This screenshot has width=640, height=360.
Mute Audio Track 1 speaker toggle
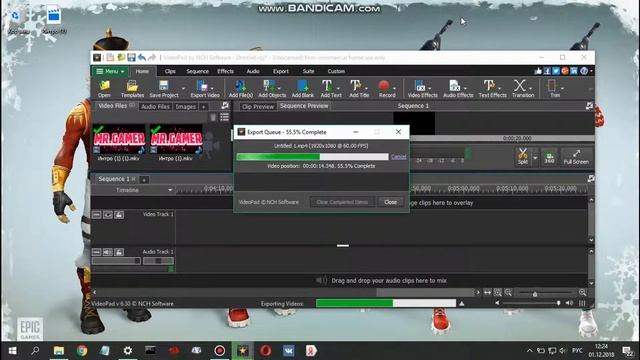[108, 252]
